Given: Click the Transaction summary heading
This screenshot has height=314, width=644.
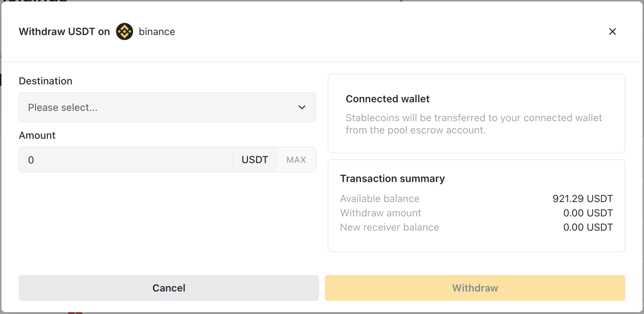Looking at the screenshot, I should [x=392, y=178].
